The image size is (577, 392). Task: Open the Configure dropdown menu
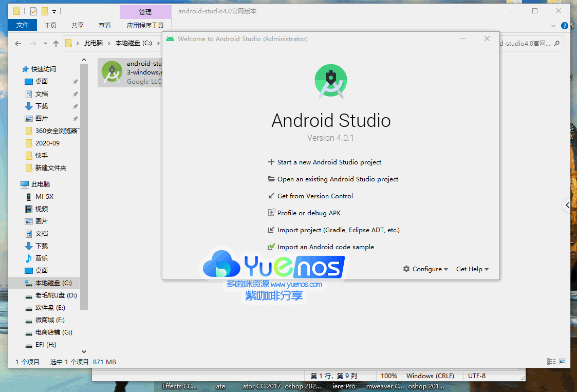coord(425,269)
